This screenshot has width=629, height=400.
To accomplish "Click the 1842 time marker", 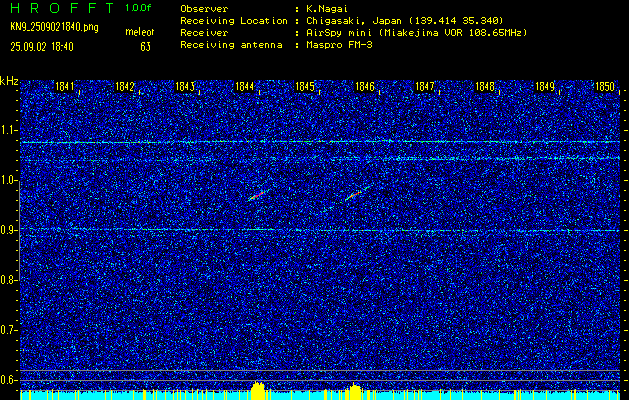I will (124, 86).
